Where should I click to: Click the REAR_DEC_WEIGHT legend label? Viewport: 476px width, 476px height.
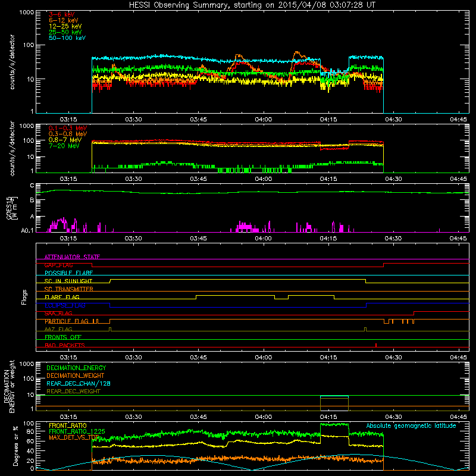point(73,392)
